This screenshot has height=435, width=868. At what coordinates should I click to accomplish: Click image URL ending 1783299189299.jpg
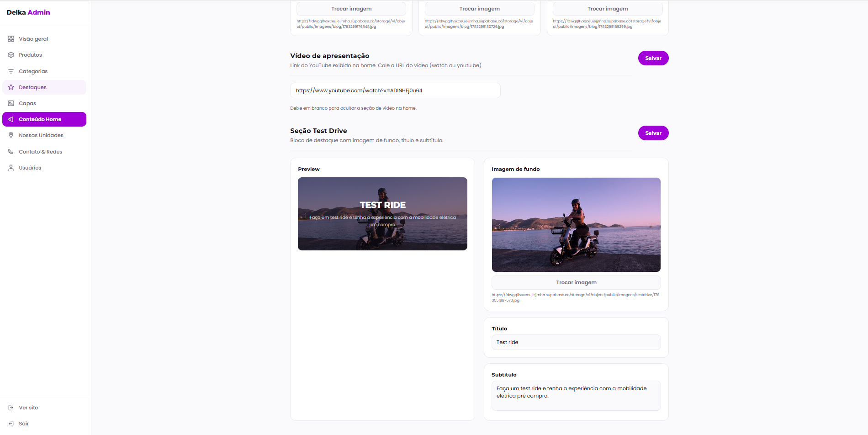(607, 24)
